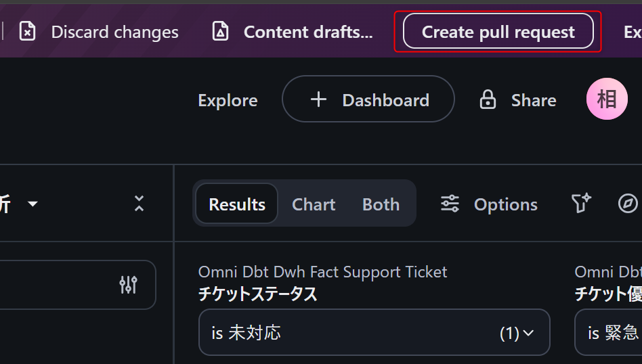Click the filter sliders icon in search field

[x=128, y=285]
